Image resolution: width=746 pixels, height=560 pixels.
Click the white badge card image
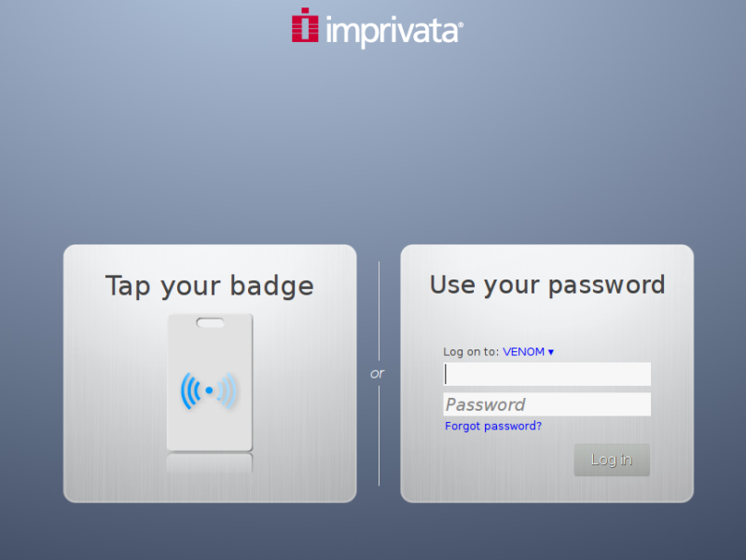tap(210, 354)
